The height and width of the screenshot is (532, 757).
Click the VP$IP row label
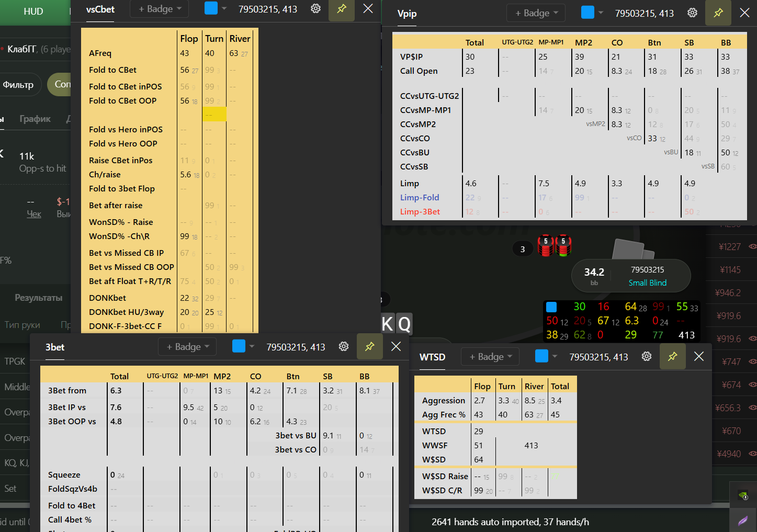[411, 56]
